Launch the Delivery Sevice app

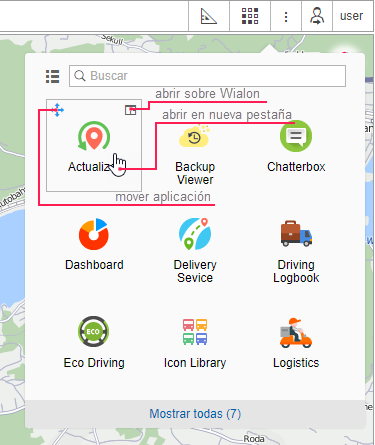195,234
